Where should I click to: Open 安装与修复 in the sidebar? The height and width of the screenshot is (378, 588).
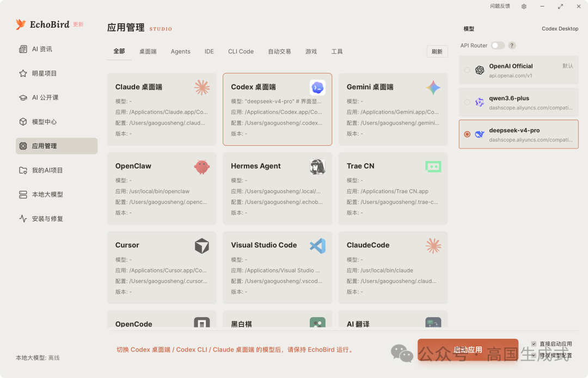[x=57, y=219]
